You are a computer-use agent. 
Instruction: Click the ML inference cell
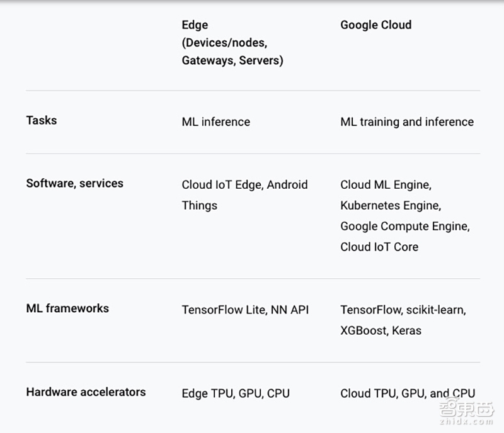[215, 121]
